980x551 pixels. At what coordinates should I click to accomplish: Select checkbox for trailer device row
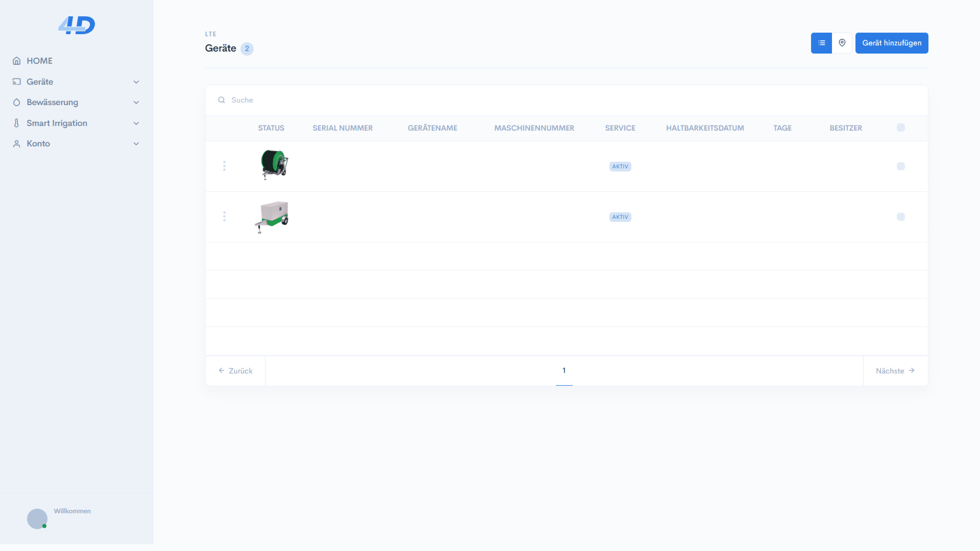coord(901,217)
